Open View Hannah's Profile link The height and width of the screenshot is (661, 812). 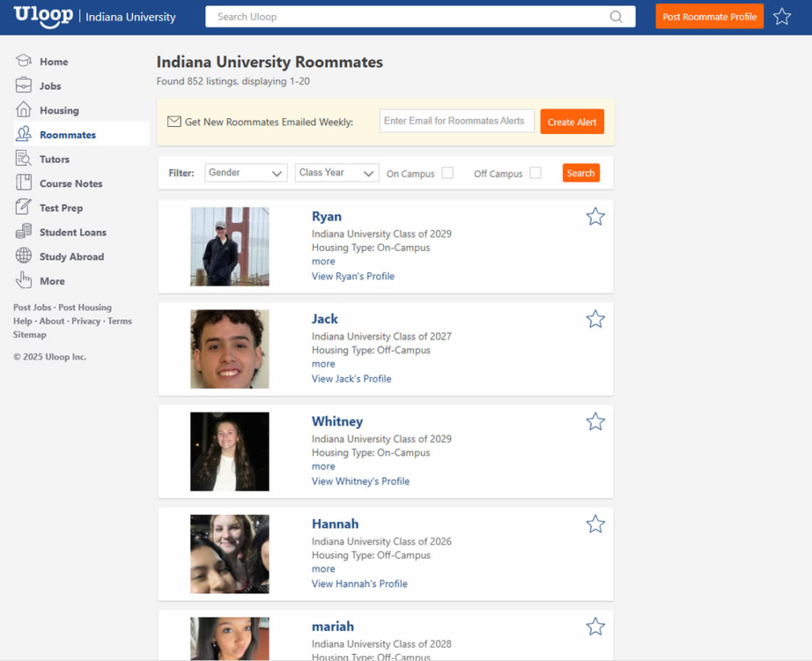(x=359, y=583)
